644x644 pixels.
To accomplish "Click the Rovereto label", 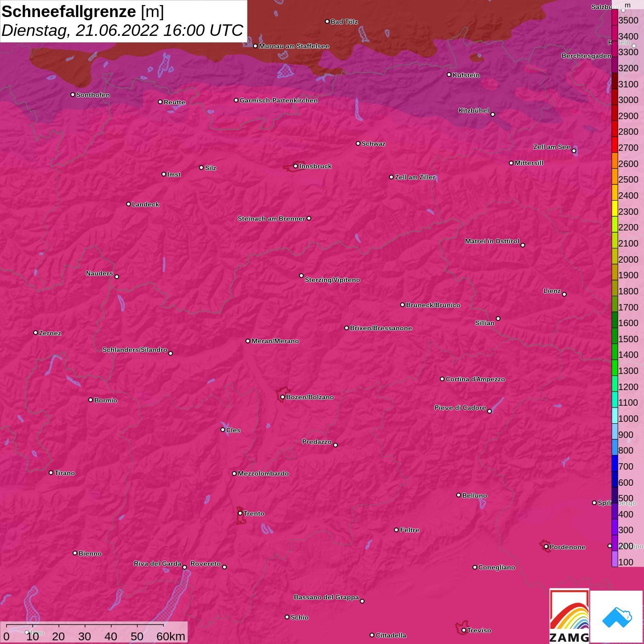I will point(206,563).
